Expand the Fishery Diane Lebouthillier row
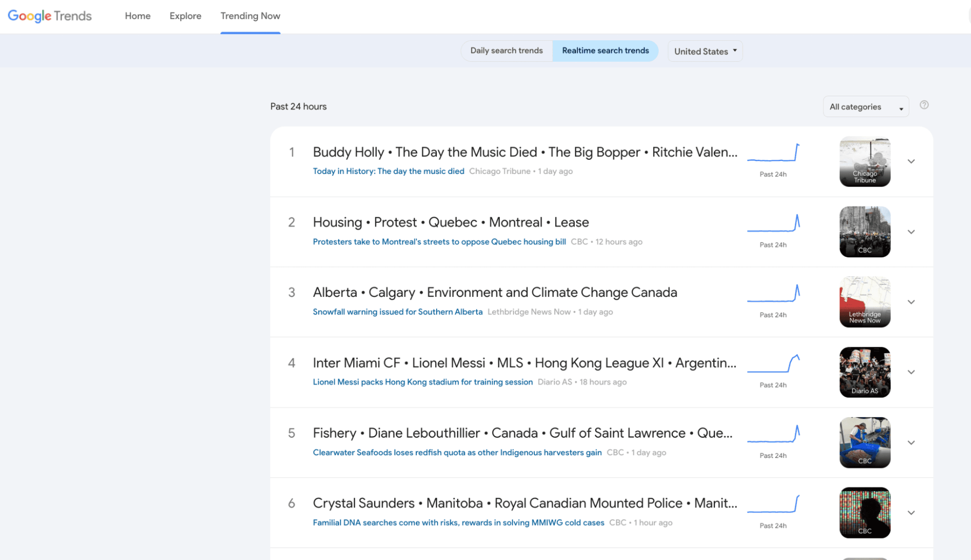Screen dimensions: 971x560 click(x=911, y=443)
